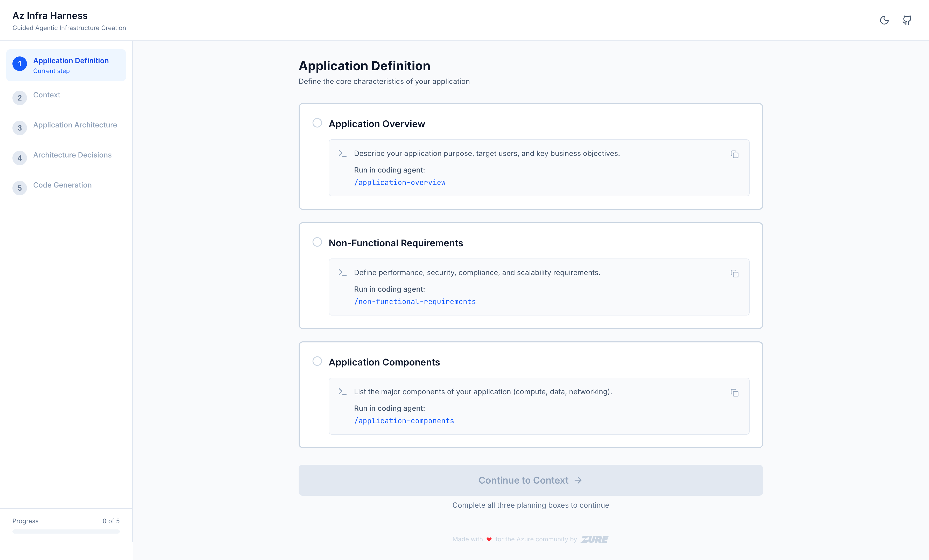
Task: Click the ZURE logo in the footer
Action: coord(595,539)
